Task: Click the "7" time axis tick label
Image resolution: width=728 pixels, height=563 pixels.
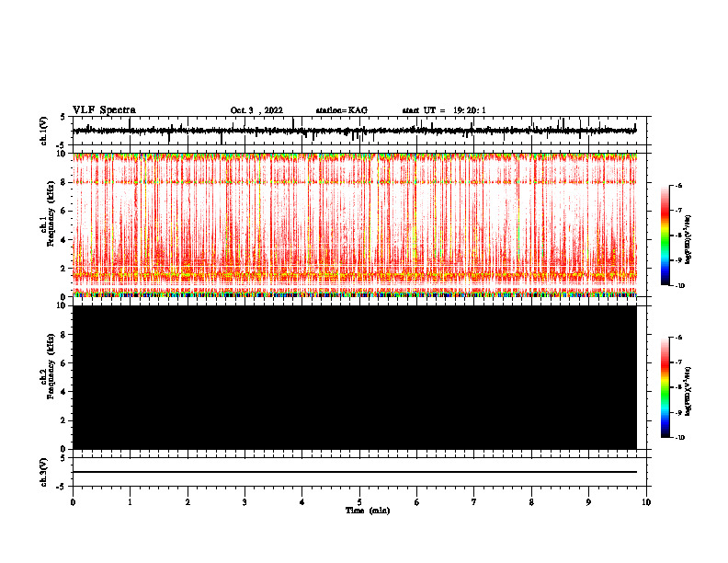Action: point(474,502)
